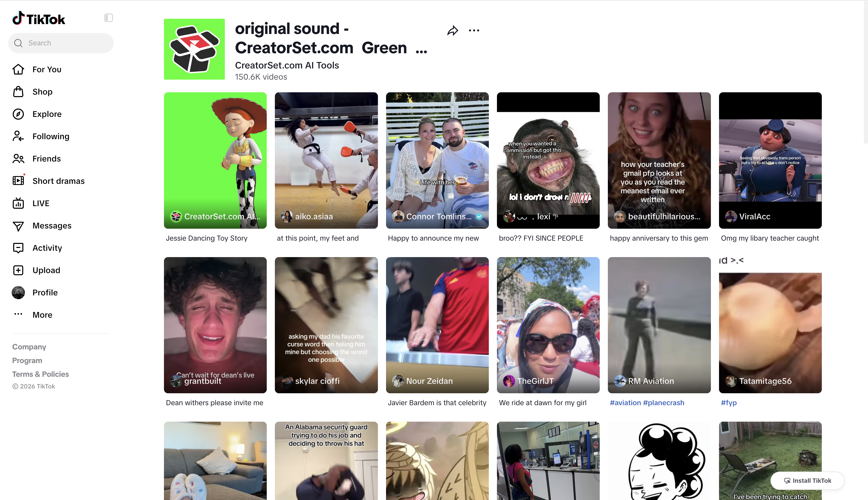Open Profile avatar
868x500 pixels.
click(18, 293)
